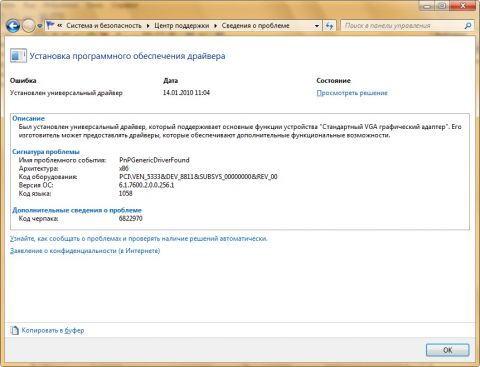This screenshot has width=480, height=367.
Task: Close the window with the red X
Action: [463, 6]
